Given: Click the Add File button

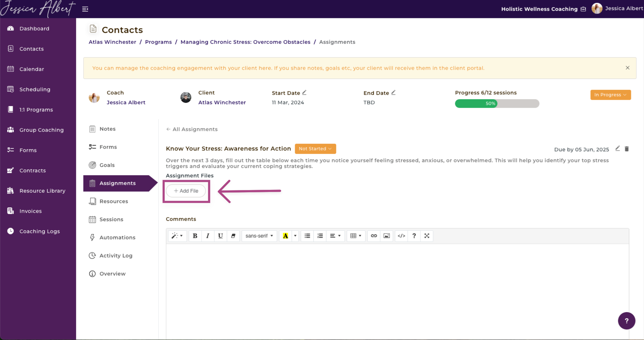Looking at the screenshot, I should point(186,191).
